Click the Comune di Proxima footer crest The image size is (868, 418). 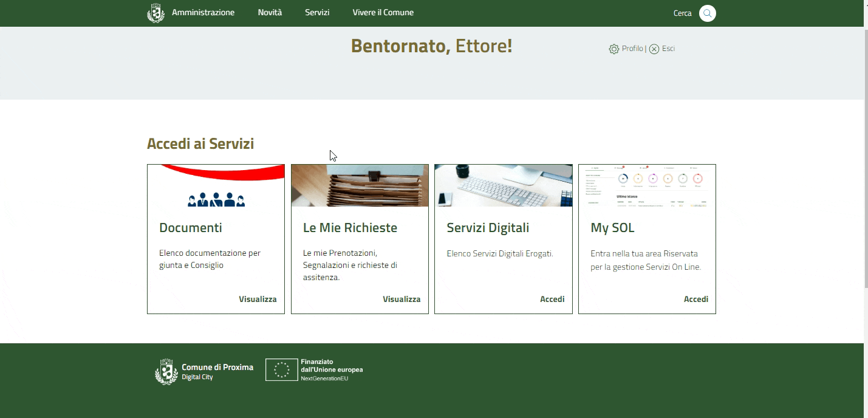[x=166, y=371]
